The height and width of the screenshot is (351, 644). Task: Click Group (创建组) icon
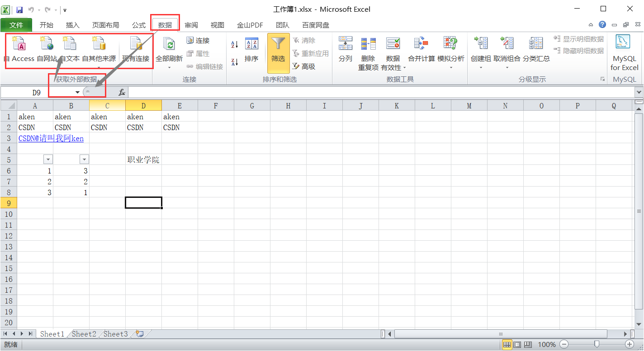481,44
